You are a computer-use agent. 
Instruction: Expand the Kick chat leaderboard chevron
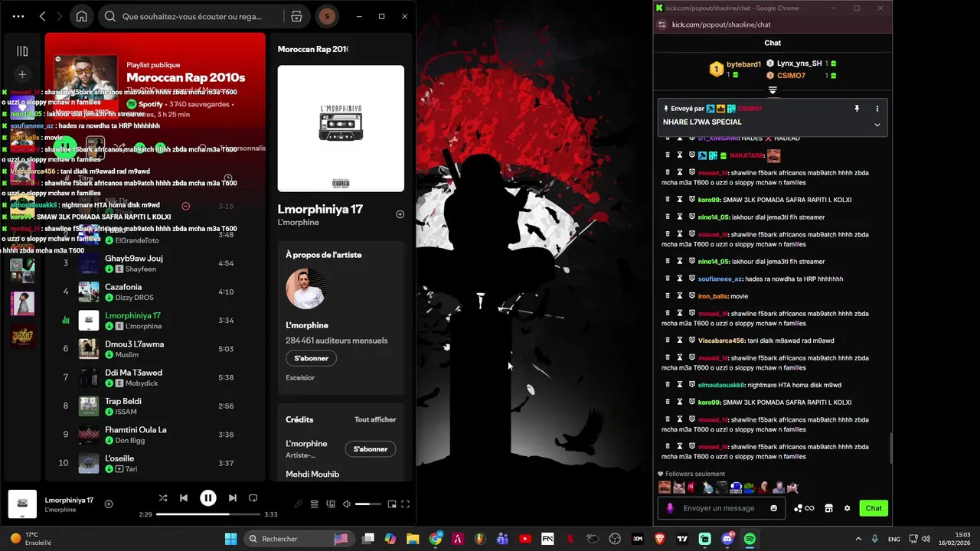click(x=773, y=90)
